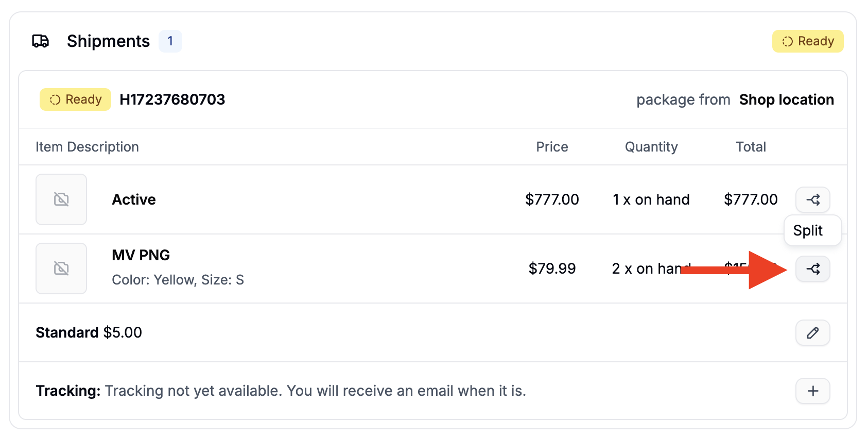This screenshot has width=868, height=436.
Task: Click the Ready badge next to shipment number
Action: (75, 99)
